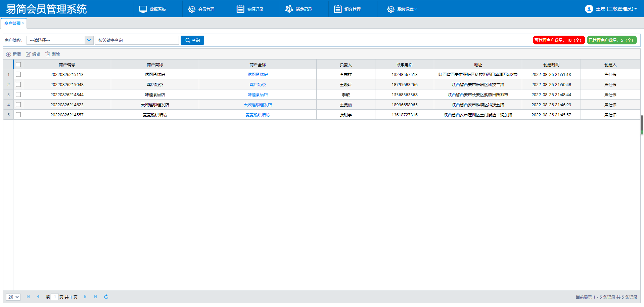Click the refresh icon in pagination bar
The height and width of the screenshot is (307, 644).
pos(106,297)
